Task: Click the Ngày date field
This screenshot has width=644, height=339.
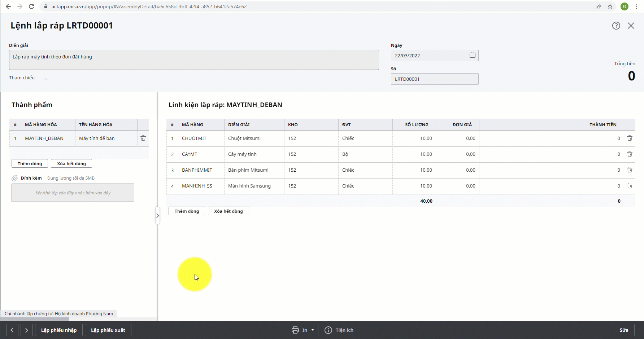Action: 435,56
